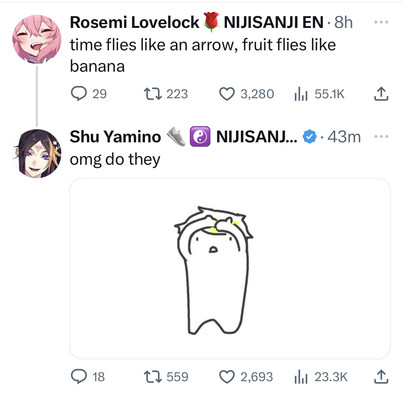Share Rosemi Lovelock's tweet
Screen dimensions: 403x397
click(x=381, y=94)
